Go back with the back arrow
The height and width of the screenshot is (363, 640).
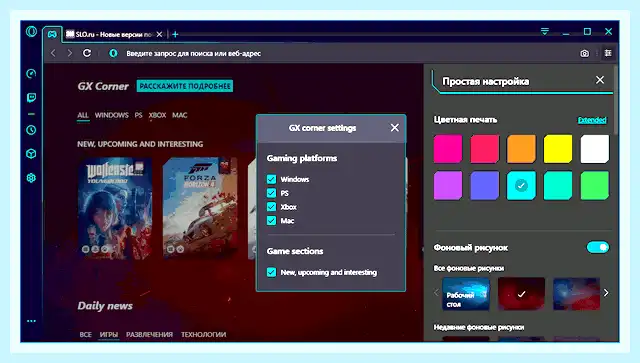[x=53, y=53]
